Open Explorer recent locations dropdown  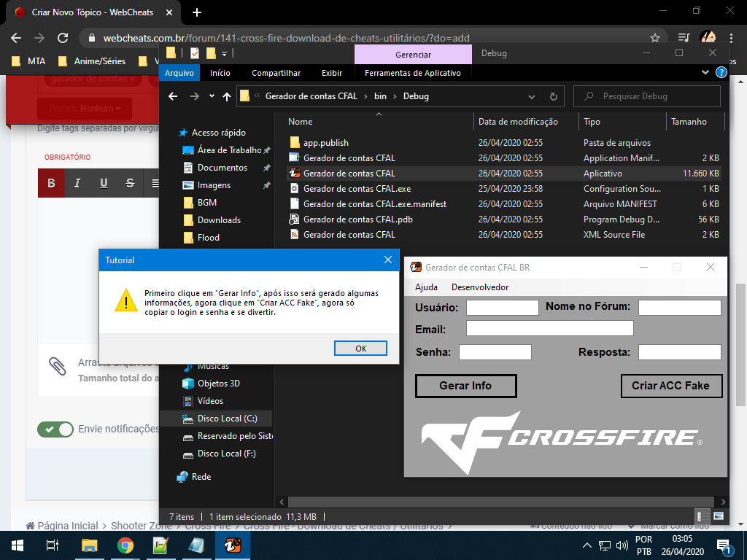pyautogui.click(x=212, y=96)
